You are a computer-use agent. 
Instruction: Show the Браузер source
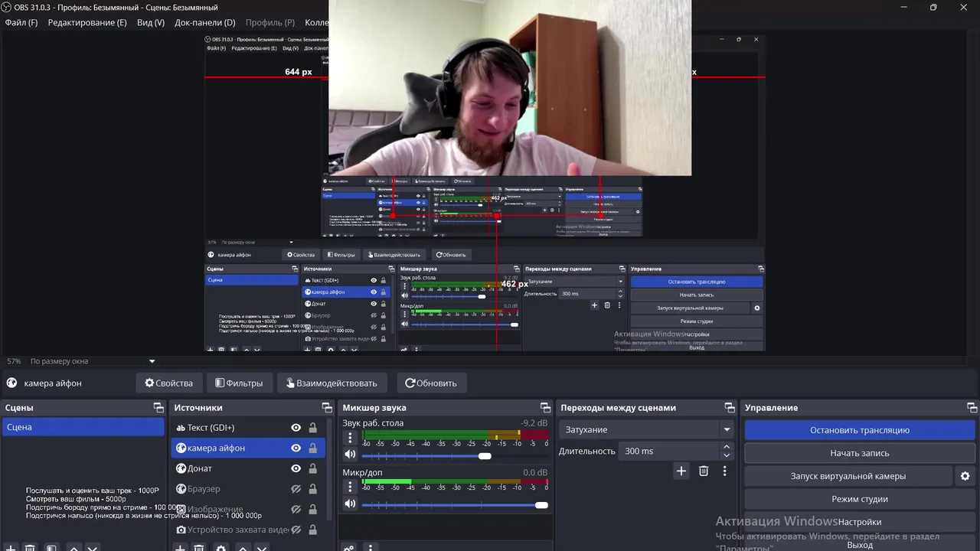tap(296, 489)
